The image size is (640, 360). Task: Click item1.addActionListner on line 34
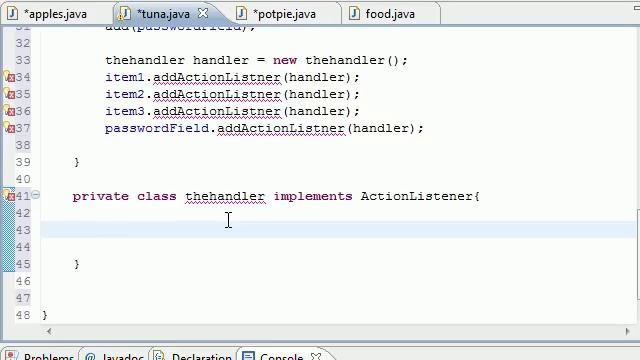point(193,77)
